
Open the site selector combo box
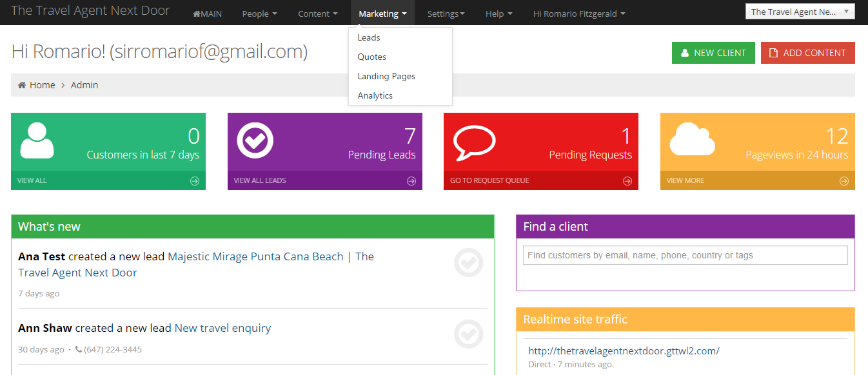click(x=800, y=12)
